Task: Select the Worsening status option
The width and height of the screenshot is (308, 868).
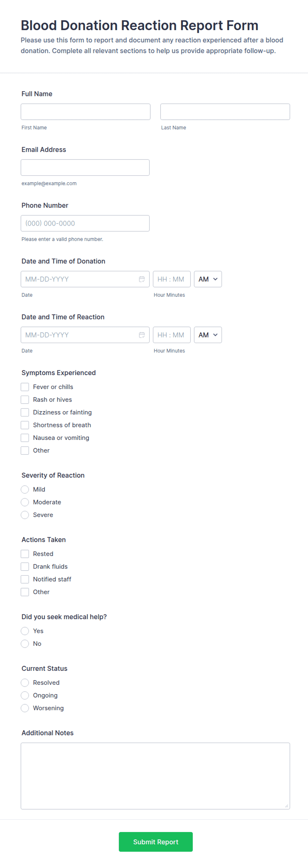Action: pos(25,708)
